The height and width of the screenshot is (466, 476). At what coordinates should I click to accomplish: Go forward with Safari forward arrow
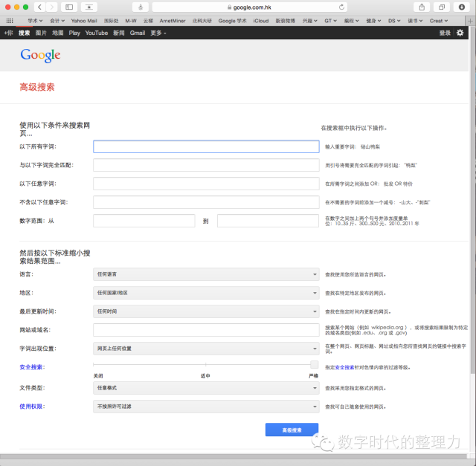(x=51, y=7)
